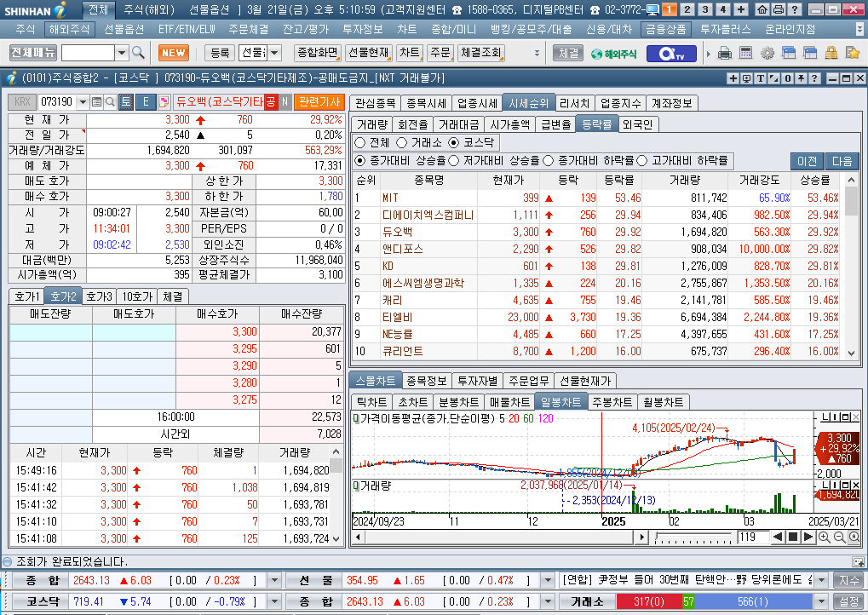The width and height of the screenshot is (868, 615).
Task: Click the chart play forward arrow button
Action: pyautogui.click(x=808, y=537)
